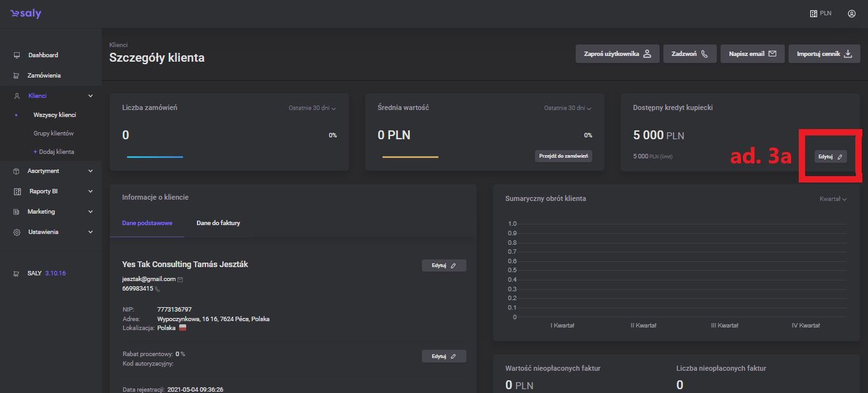This screenshot has height=393, width=868.
Task: Click the Dashboard monitor icon in sidebar
Action: (17, 55)
